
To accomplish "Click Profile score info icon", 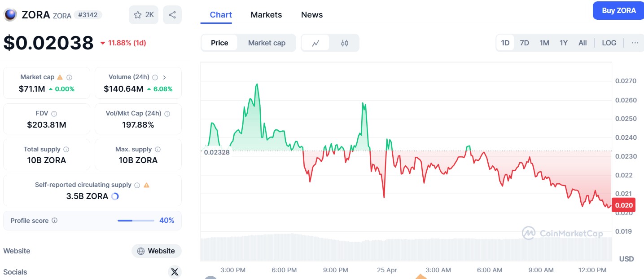I will (x=55, y=221).
